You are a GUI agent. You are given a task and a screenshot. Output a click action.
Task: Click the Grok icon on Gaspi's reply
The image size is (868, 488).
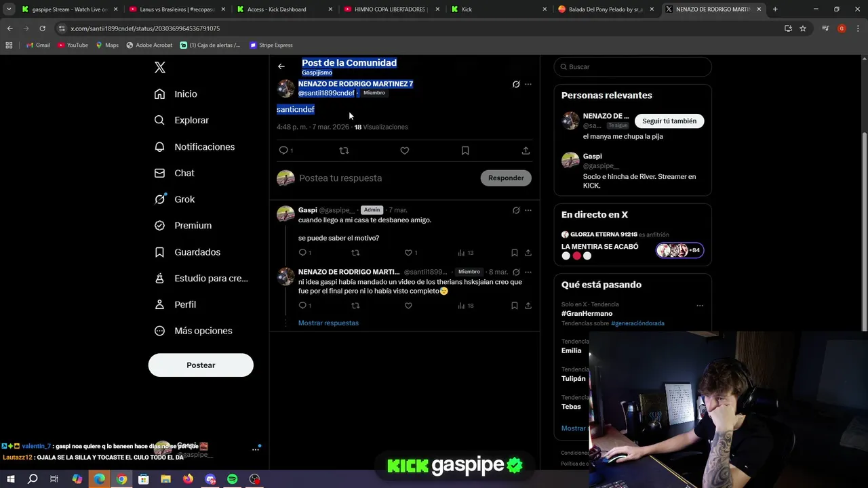(516, 210)
